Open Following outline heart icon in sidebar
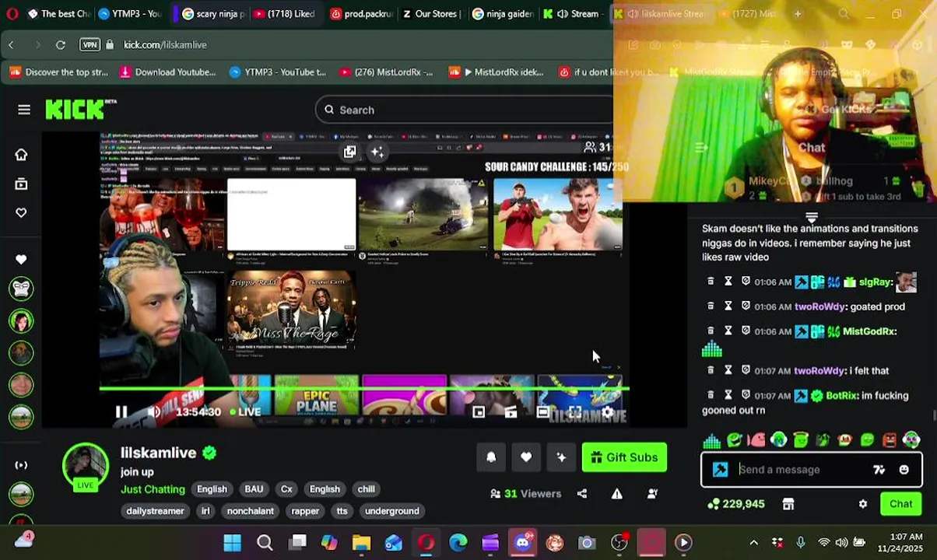 21,212
